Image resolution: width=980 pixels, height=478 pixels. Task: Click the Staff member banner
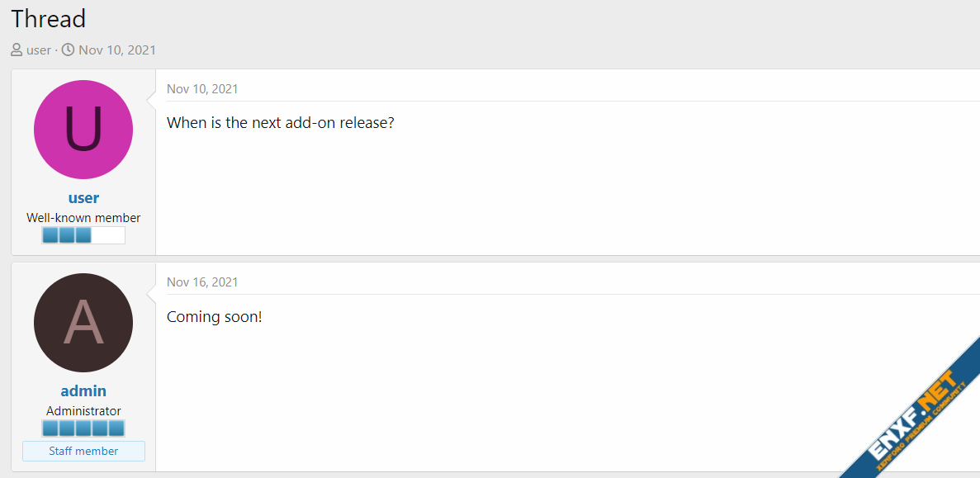click(x=83, y=452)
